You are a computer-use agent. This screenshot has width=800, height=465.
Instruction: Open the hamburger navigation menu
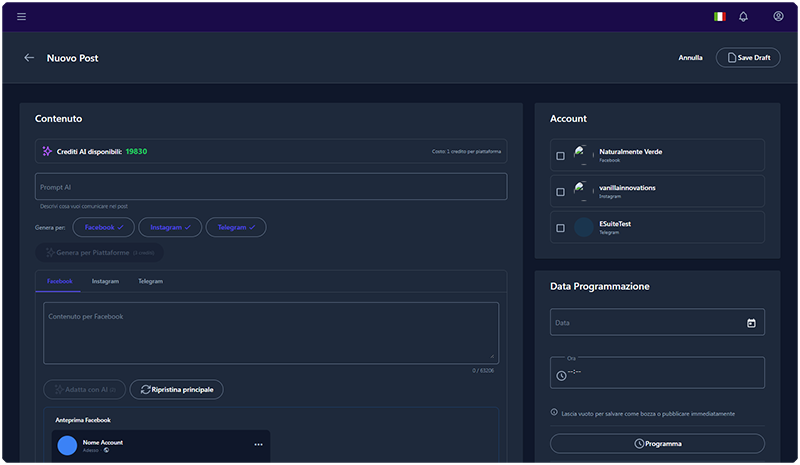pyautogui.click(x=22, y=16)
